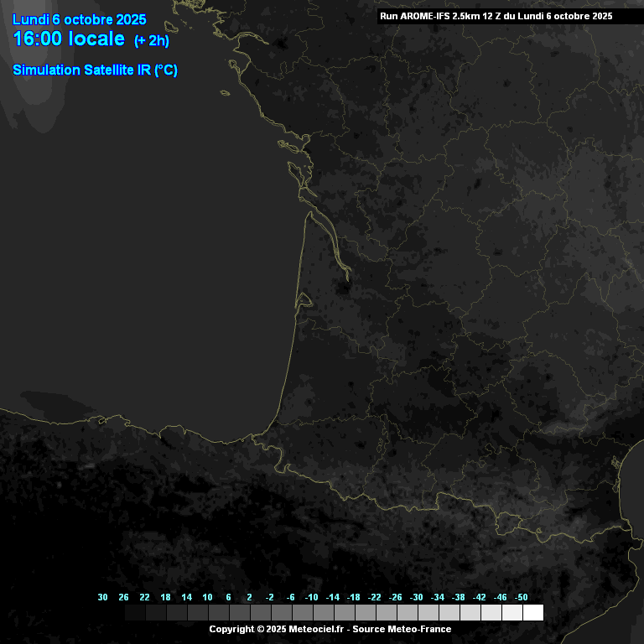Click the 'Simulation Satellite IR (°C)' title

pyautogui.click(x=95, y=70)
